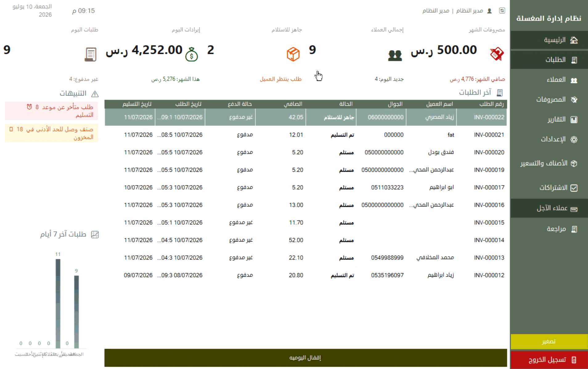Image resolution: width=588 pixels, height=369 pixels.
Task: Select order INV-000015
Action: pos(305,222)
